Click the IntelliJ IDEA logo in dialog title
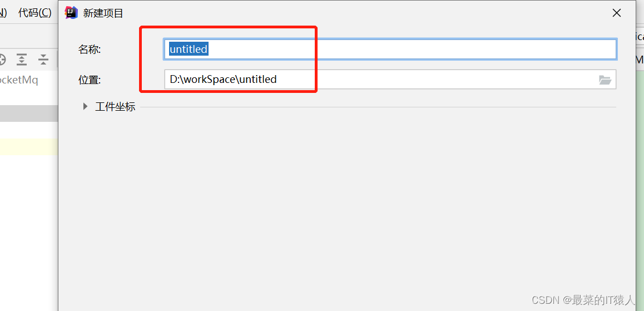This screenshot has width=644, height=311. (x=71, y=13)
